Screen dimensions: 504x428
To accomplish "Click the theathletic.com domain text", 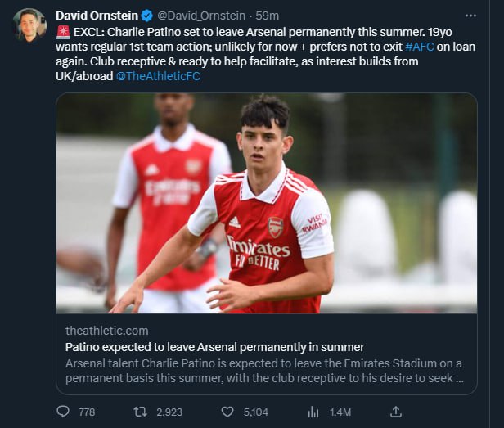I will pos(106,331).
